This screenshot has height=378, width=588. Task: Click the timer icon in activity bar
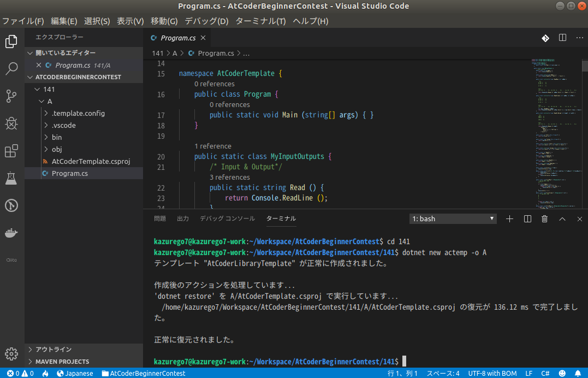coord(11,206)
